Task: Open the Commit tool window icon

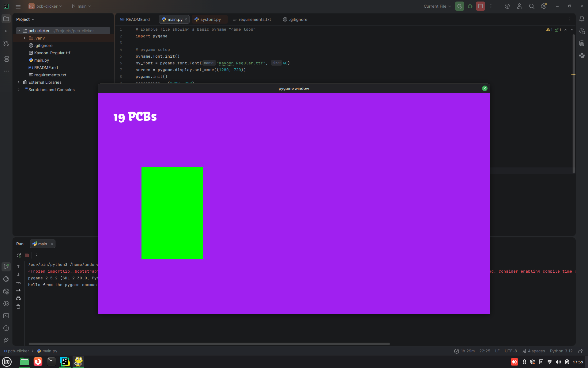Action: tap(6, 31)
